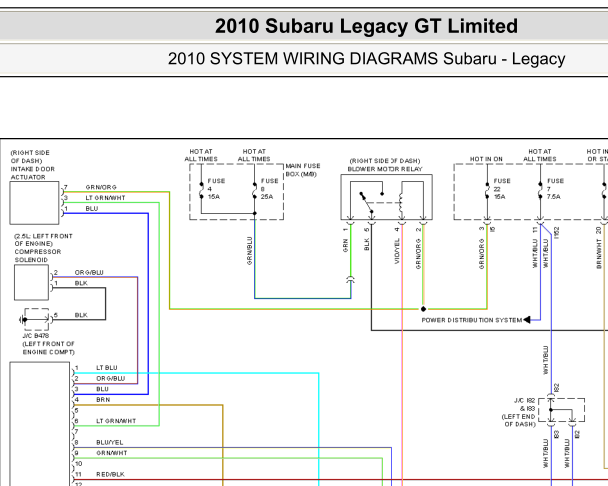Click LT GRN/WHT label at lower connector pin 6
608x486 pixels.
point(116,421)
